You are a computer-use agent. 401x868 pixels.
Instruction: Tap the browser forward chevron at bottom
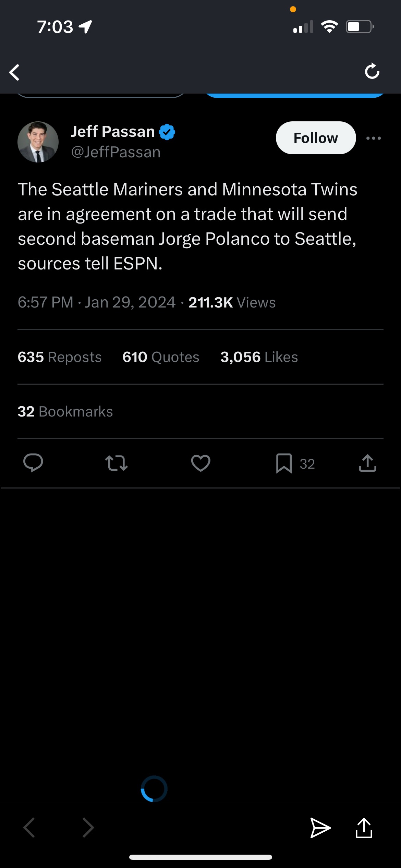click(x=88, y=827)
